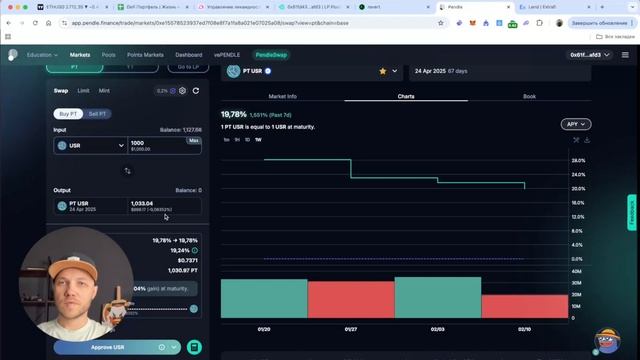This screenshot has height=360, width=640.
Task: Click the browser home icon
Action: pyautogui.click(x=49, y=23)
